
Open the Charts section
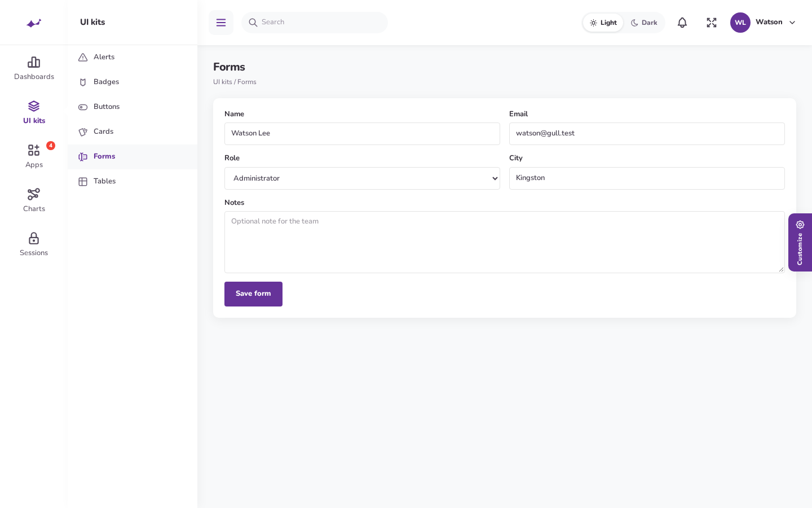click(x=34, y=201)
